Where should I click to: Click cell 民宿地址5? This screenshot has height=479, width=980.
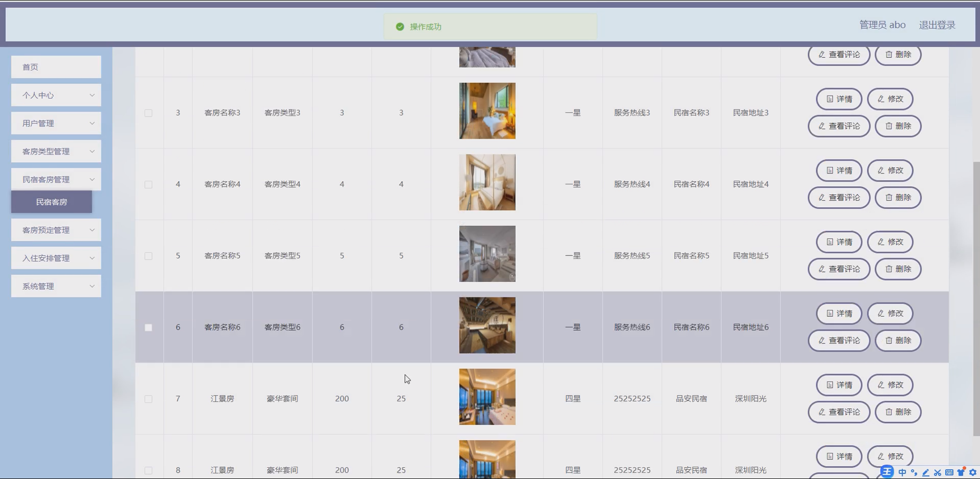751,256
